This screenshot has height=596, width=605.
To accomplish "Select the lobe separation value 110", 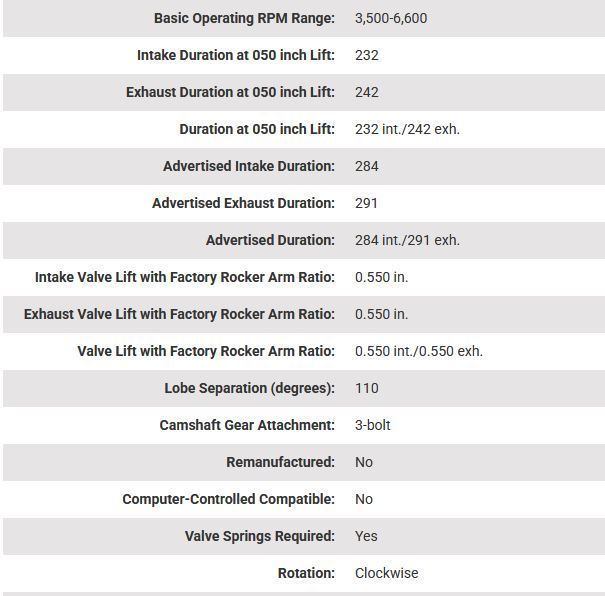I will [x=367, y=388].
